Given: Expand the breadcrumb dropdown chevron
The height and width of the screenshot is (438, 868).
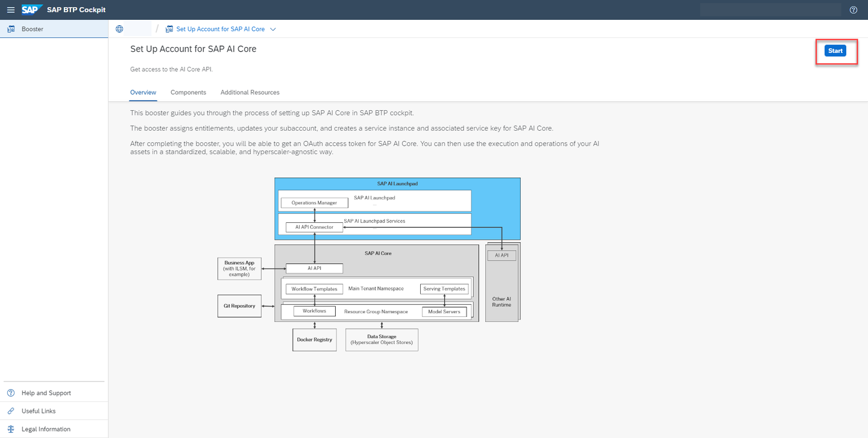Looking at the screenshot, I should pyautogui.click(x=273, y=29).
